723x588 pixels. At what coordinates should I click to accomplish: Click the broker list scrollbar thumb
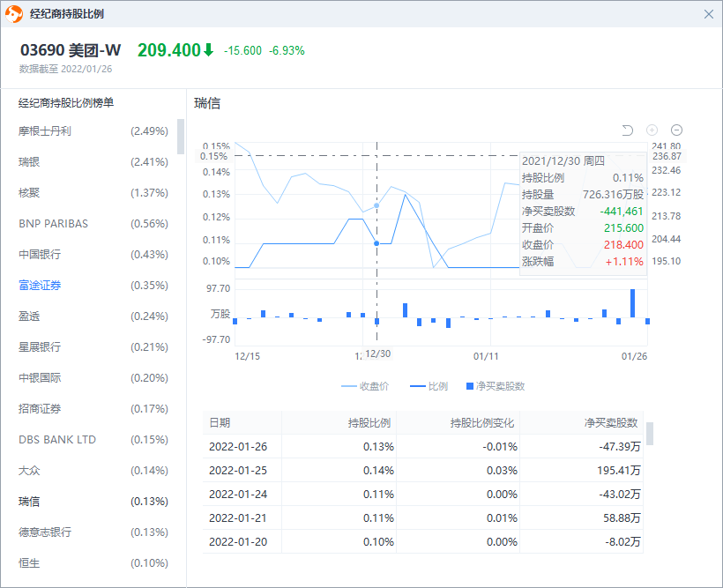pos(181,137)
